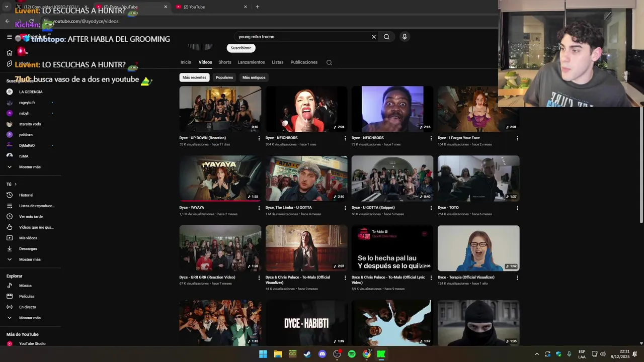
Task: Open File Explorer from taskbar
Action: point(278,354)
